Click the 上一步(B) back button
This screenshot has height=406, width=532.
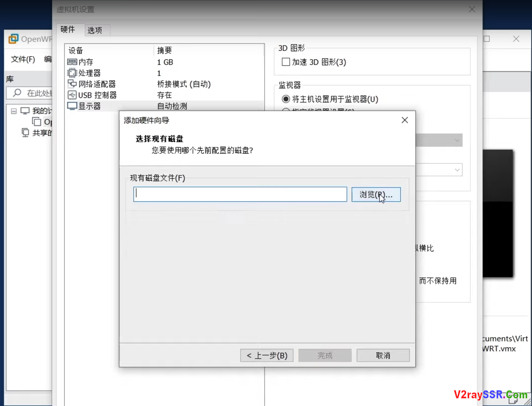pos(267,355)
